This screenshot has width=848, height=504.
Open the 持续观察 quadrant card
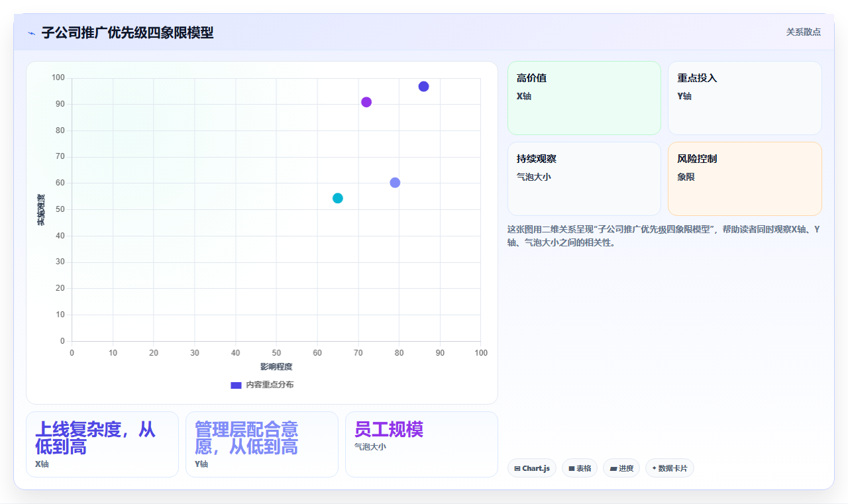(x=584, y=179)
